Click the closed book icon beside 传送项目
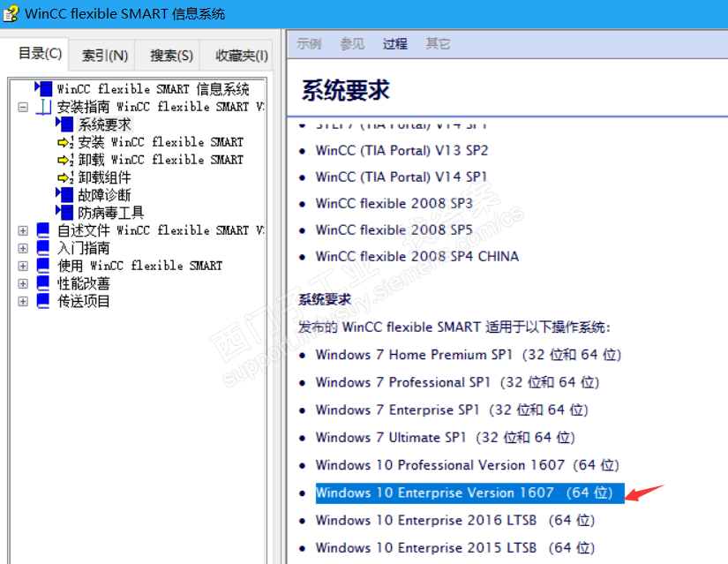728x564 pixels. (x=42, y=301)
